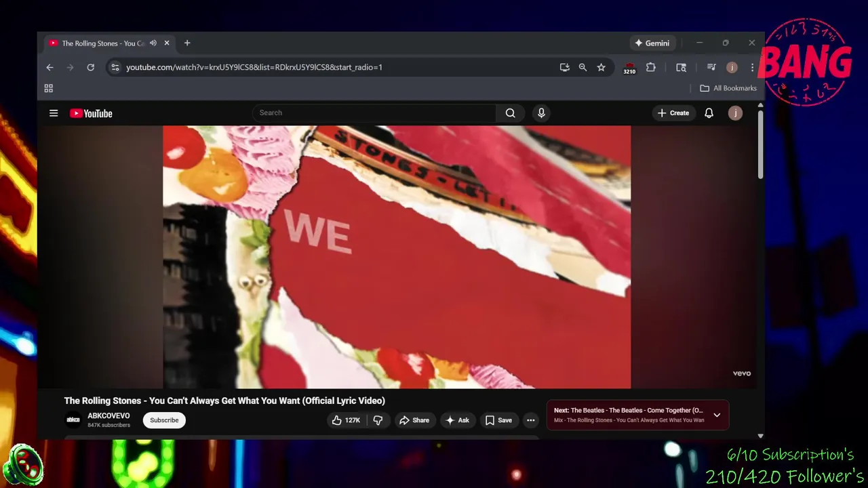Viewport: 868px width, 488px height.
Task: Restore down the Chrome window
Action: pyautogui.click(x=726, y=43)
